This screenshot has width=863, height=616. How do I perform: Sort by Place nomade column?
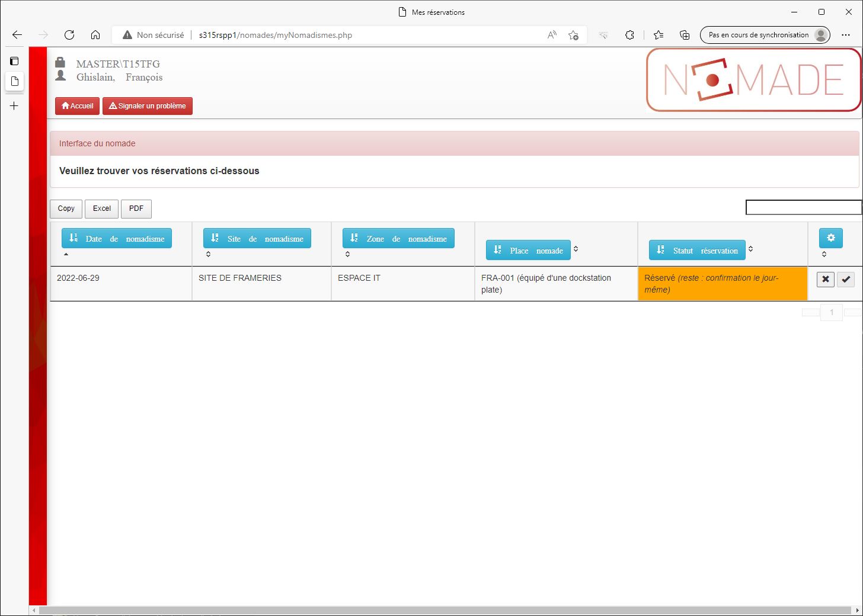pos(528,251)
